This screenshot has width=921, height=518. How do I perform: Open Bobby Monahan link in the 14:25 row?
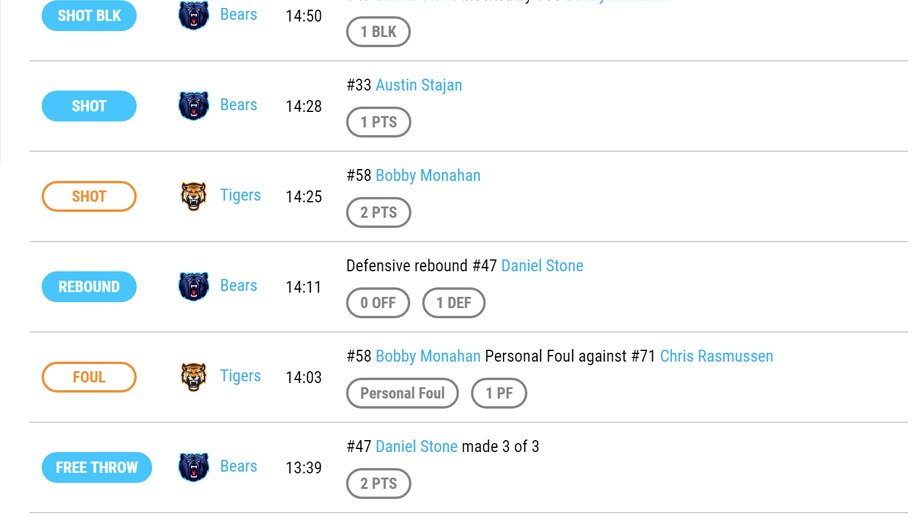coord(428,175)
